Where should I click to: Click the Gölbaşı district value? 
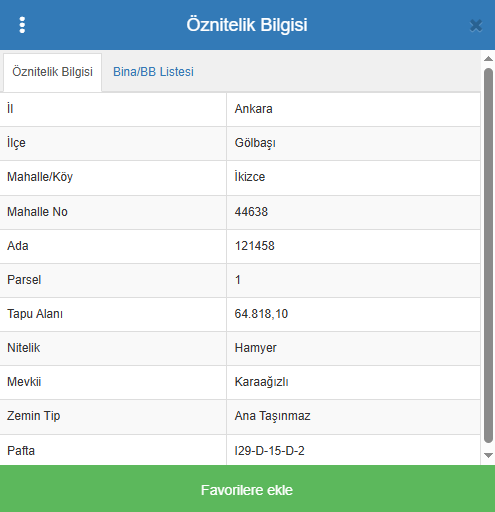click(x=255, y=143)
